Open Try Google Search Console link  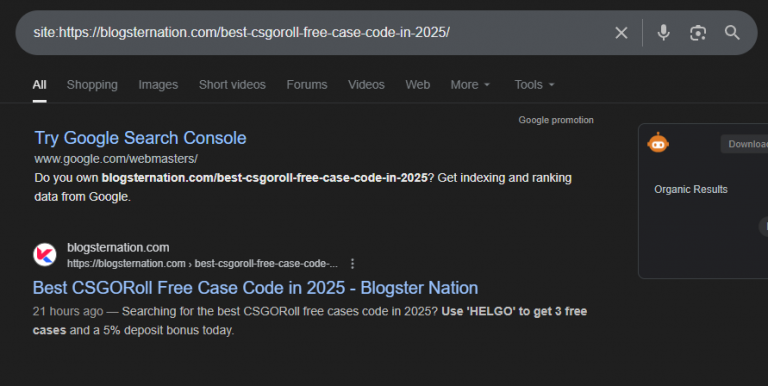140,138
